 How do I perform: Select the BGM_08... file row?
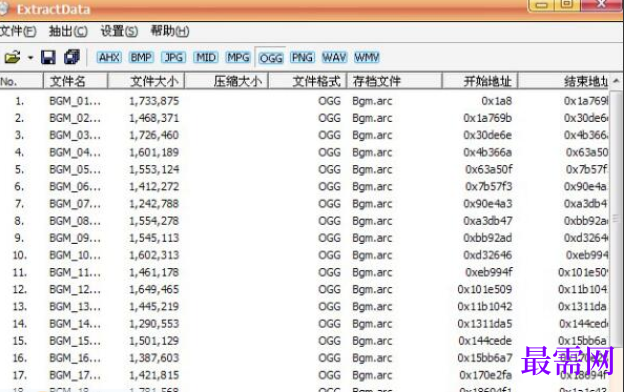(x=304, y=221)
